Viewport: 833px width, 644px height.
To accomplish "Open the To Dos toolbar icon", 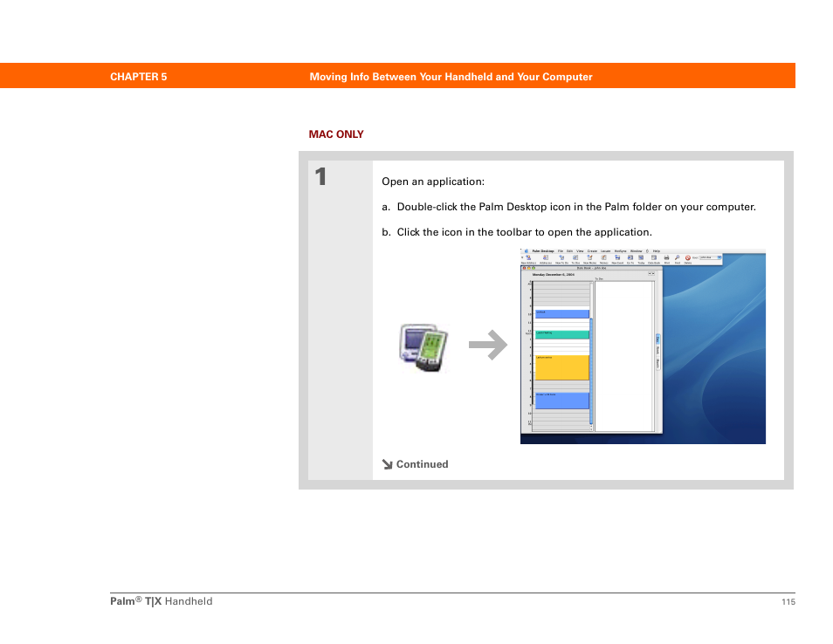I will tap(575, 257).
